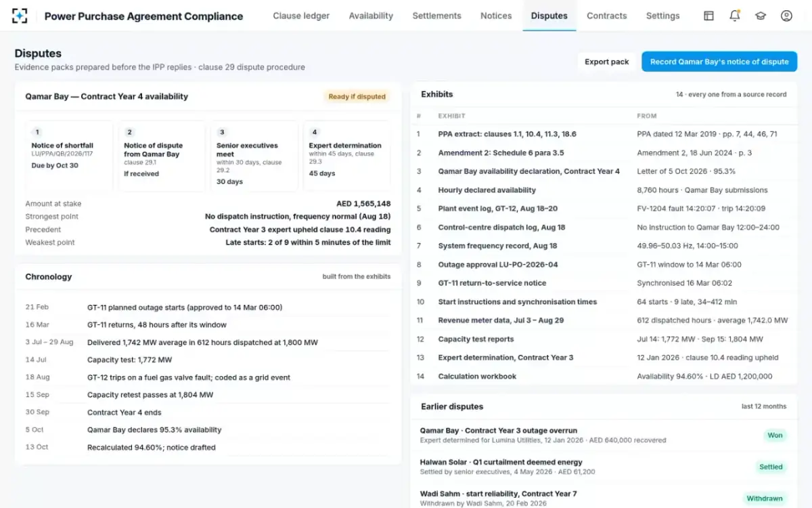Open exhibit 'GT-11 return-to-service notice'

492,283
